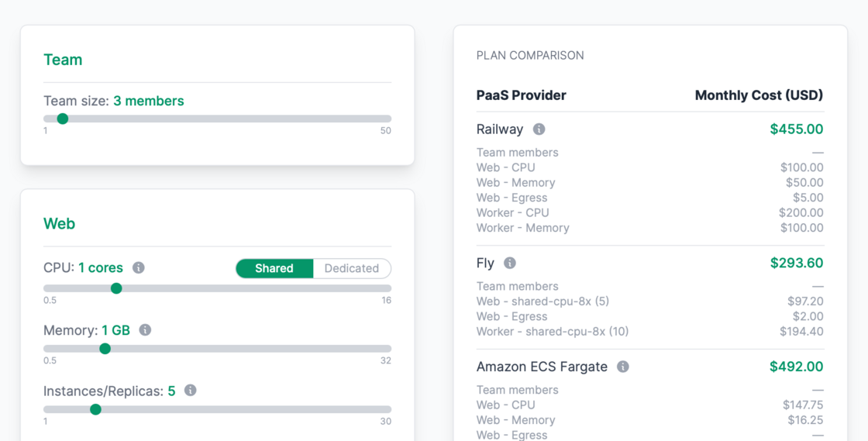Screen dimensions: 868x441
Task: Click the Instances/Replicas slider handle
Action: pyautogui.click(x=95, y=409)
